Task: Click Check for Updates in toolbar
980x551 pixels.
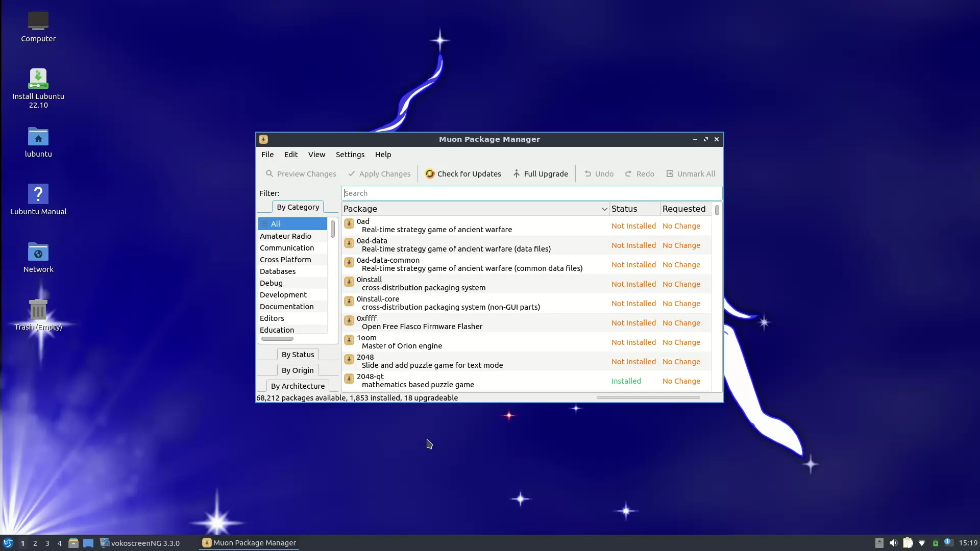Action: click(x=463, y=174)
